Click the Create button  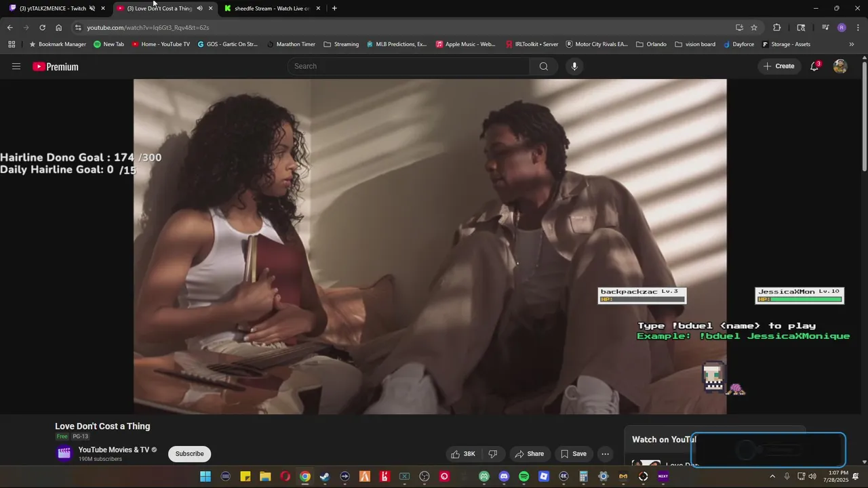coord(778,66)
